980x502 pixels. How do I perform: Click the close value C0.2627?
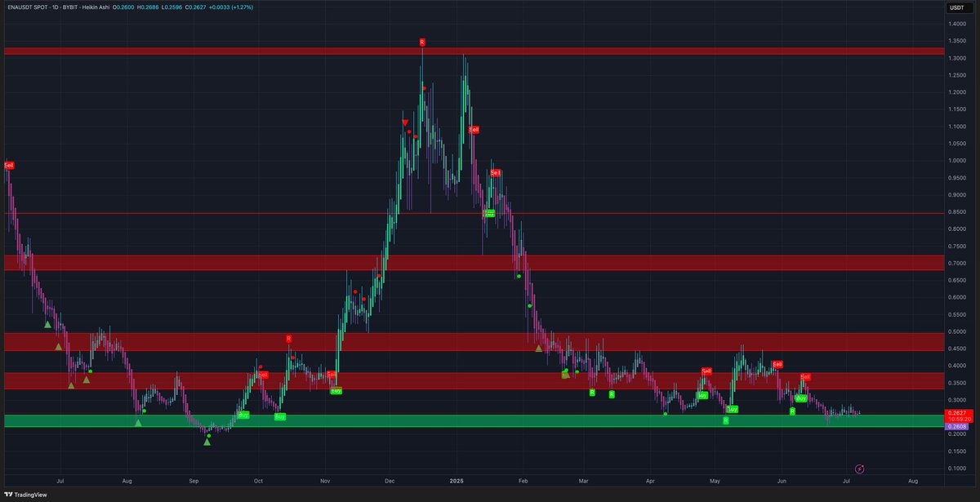(x=195, y=7)
